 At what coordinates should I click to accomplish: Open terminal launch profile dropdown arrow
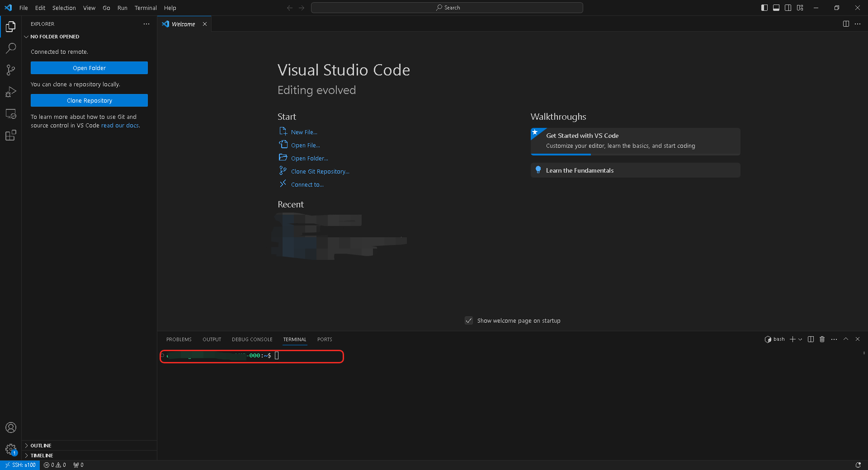tap(800, 339)
